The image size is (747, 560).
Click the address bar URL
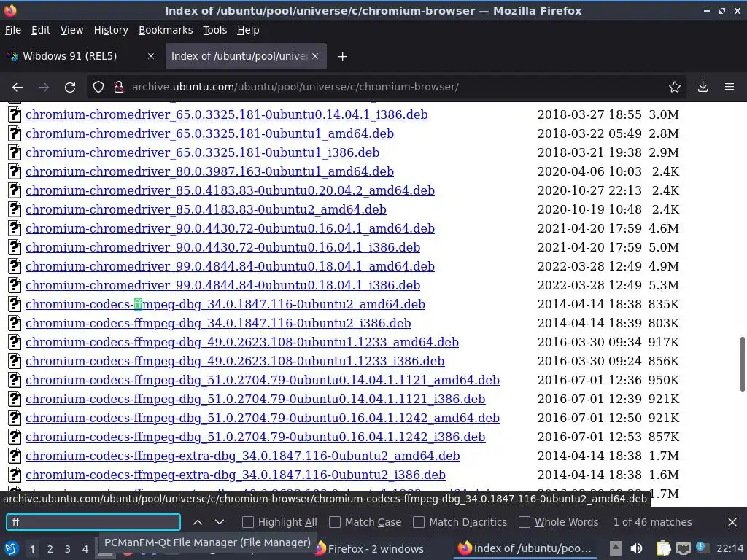click(x=295, y=87)
